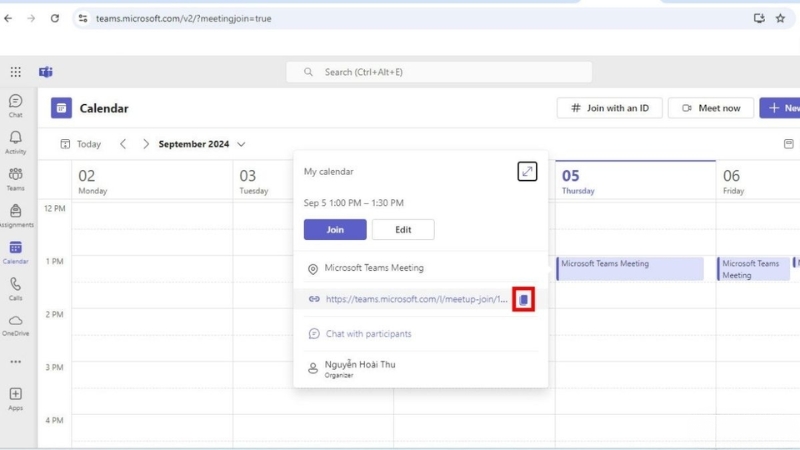
Task: Open OneDrive from the sidebar
Action: 15,324
